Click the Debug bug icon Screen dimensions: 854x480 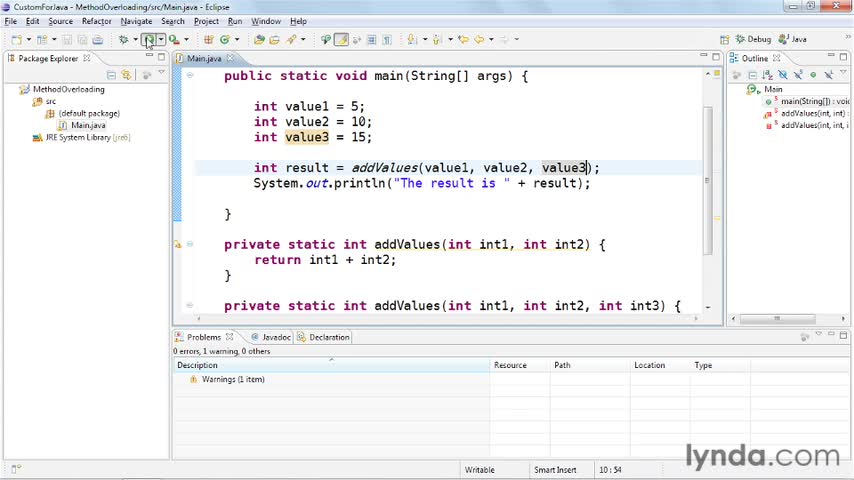(x=124, y=39)
